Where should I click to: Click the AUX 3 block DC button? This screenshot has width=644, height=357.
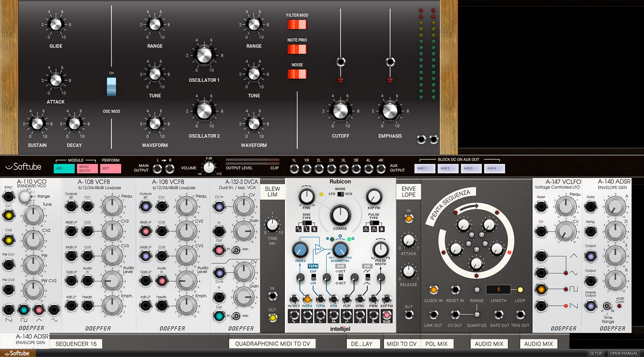click(471, 168)
